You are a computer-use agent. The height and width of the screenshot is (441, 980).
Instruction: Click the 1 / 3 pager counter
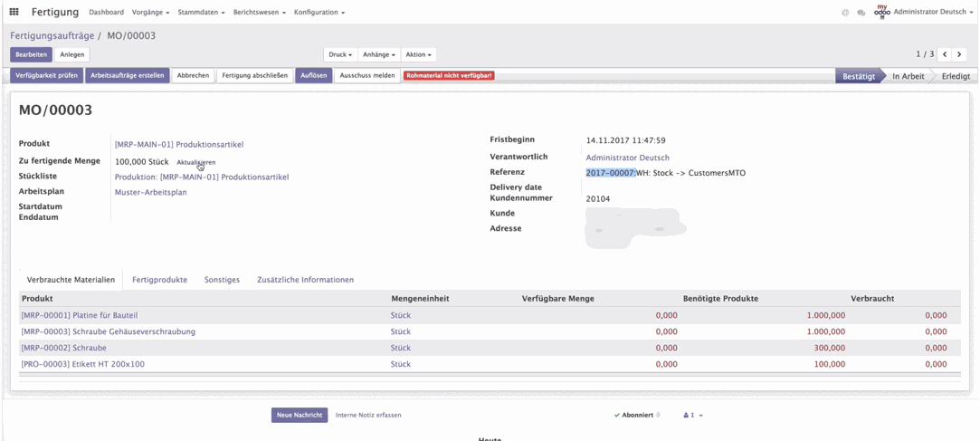point(925,54)
